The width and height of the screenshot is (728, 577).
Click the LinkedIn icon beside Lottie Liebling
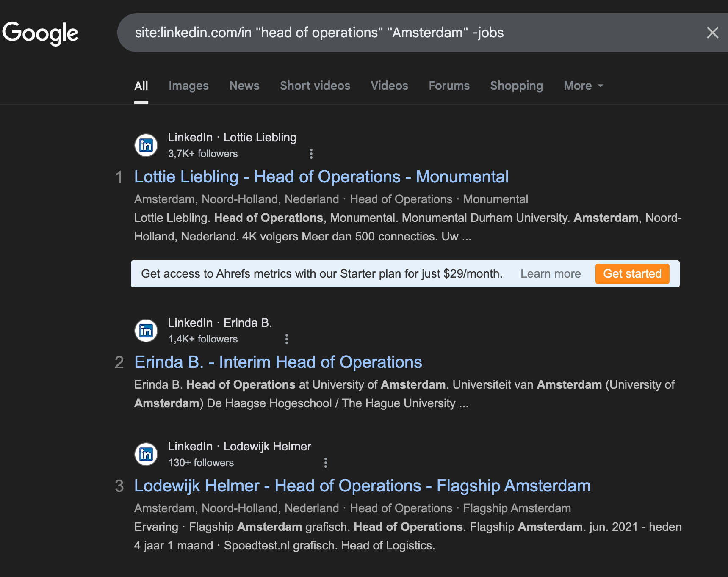[146, 145]
